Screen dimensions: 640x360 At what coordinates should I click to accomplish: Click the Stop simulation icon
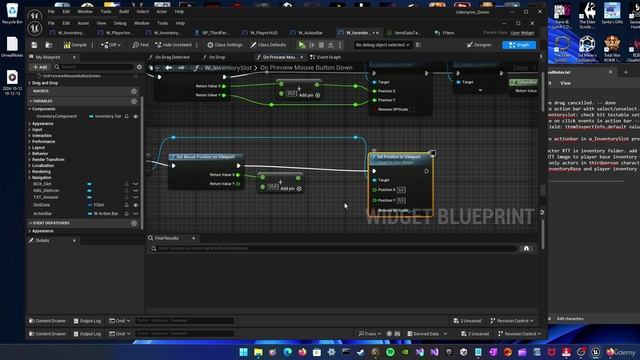pyautogui.click(x=321, y=45)
